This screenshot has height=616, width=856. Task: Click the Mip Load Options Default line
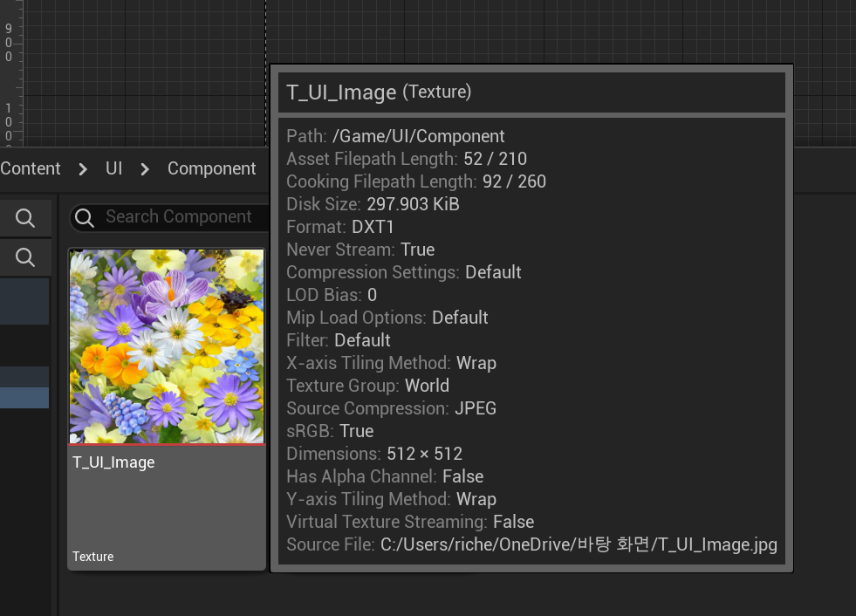tap(387, 318)
